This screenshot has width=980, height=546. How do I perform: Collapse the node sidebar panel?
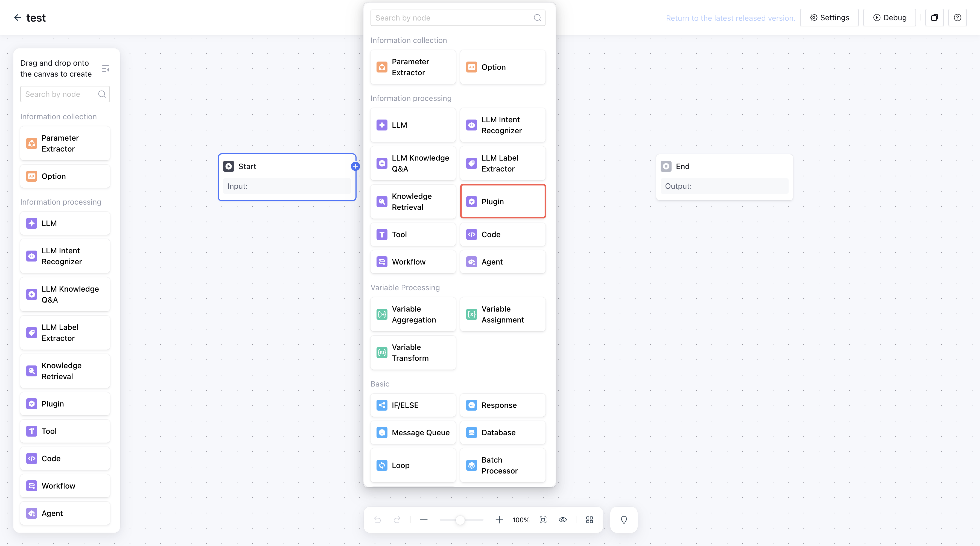pyautogui.click(x=105, y=68)
